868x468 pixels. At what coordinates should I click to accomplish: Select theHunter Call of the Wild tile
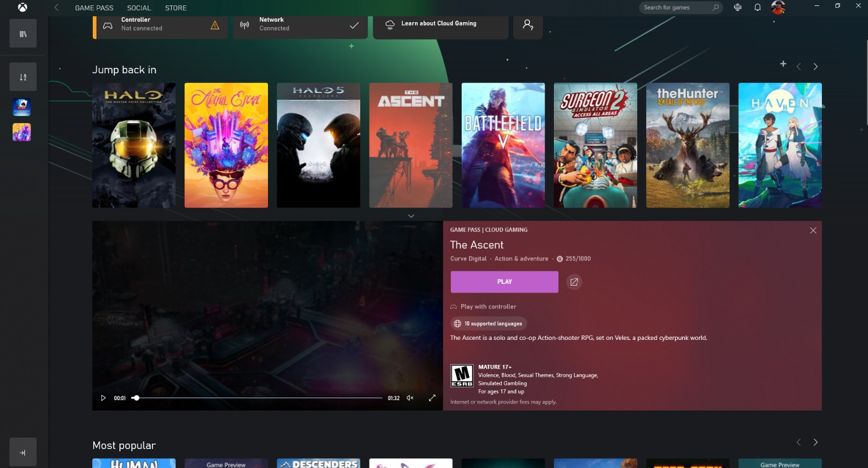pos(688,146)
